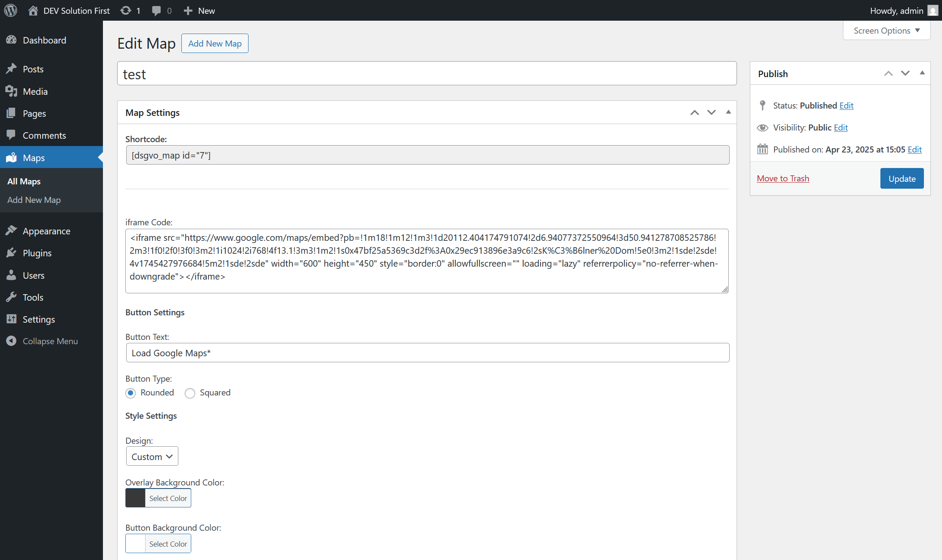Click the comments bubble icon in admin bar
This screenshot has height=560, width=942.
click(x=156, y=10)
